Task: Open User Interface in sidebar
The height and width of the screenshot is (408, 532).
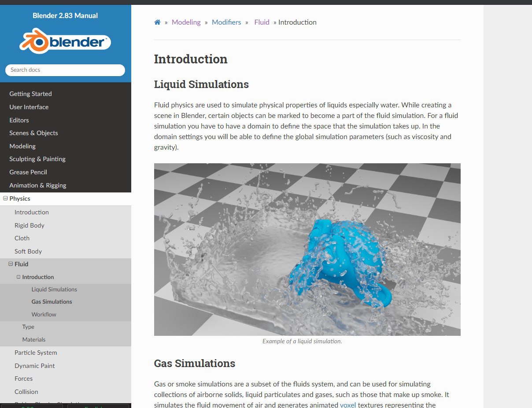Action: [x=29, y=107]
